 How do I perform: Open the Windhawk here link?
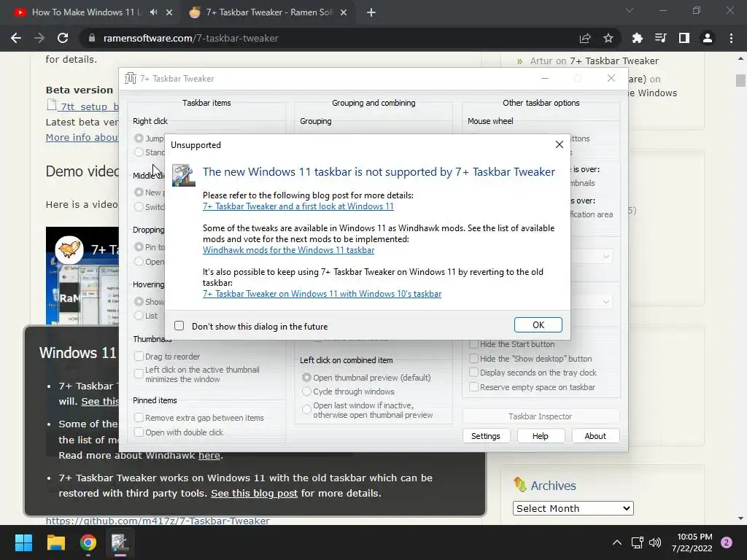pyautogui.click(x=209, y=455)
